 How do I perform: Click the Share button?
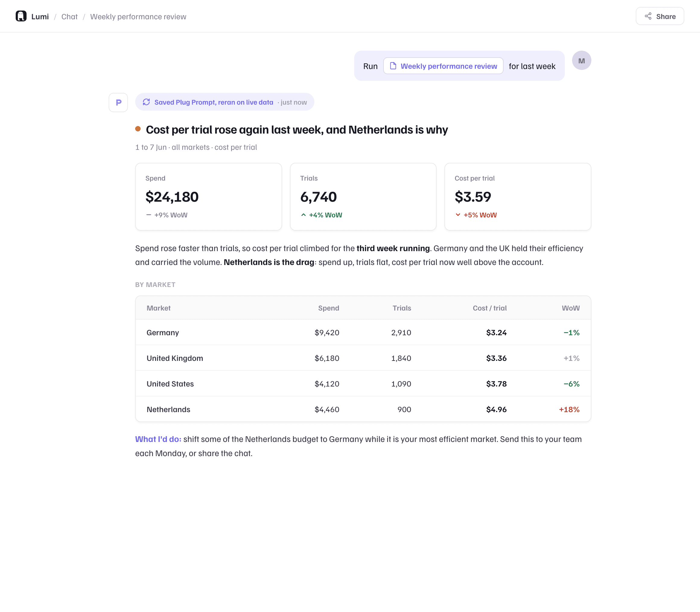[x=660, y=16]
